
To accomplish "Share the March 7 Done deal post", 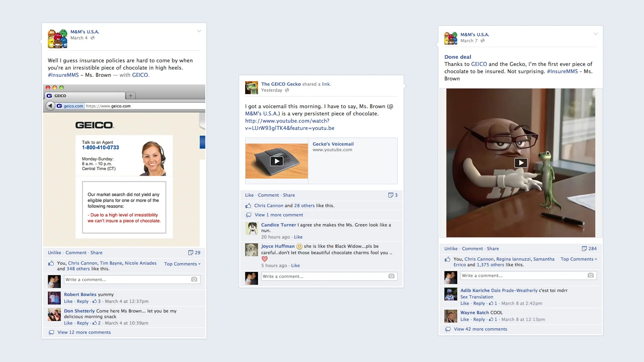I will pyautogui.click(x=493, y=249).
